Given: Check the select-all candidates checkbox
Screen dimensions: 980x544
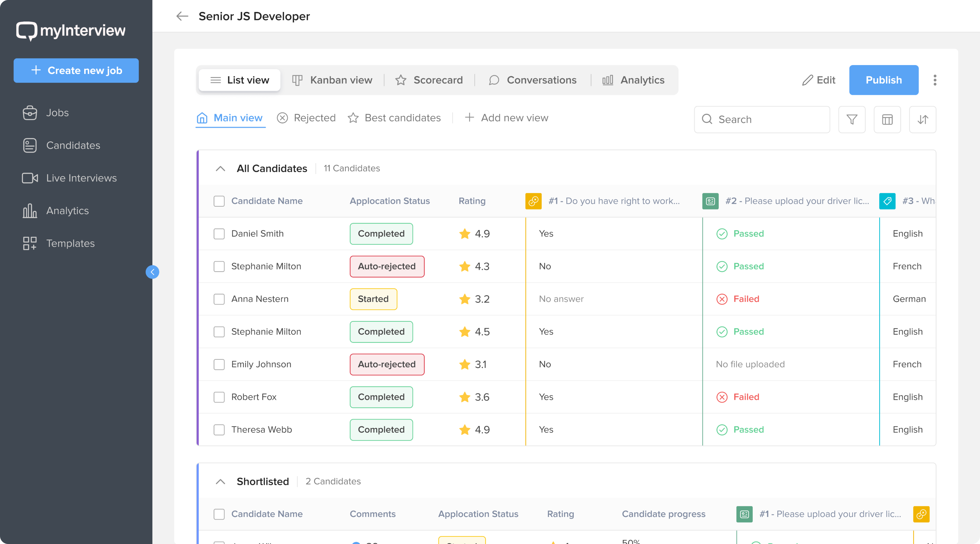Looking at the screenshot, I should coord(219,201).
